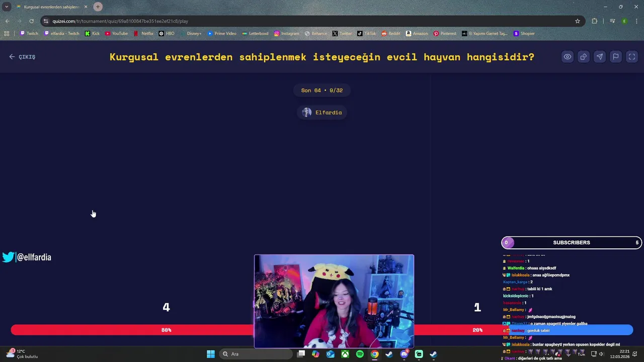Screen dimensions: 644x362
Task: Open the TikTok bookmark
Action: [x=367, y=34]
